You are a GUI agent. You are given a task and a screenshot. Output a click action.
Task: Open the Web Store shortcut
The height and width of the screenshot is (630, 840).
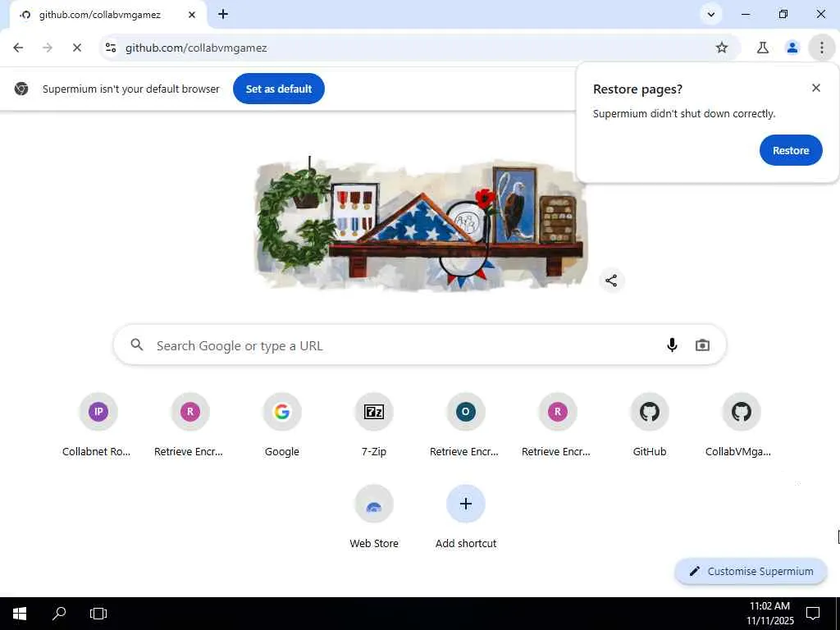(374, 518)
